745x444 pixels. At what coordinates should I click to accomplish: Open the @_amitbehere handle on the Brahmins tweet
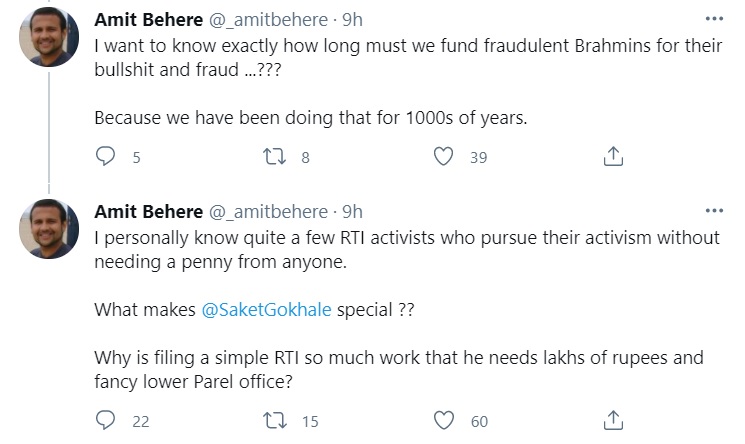coord(267,20)
